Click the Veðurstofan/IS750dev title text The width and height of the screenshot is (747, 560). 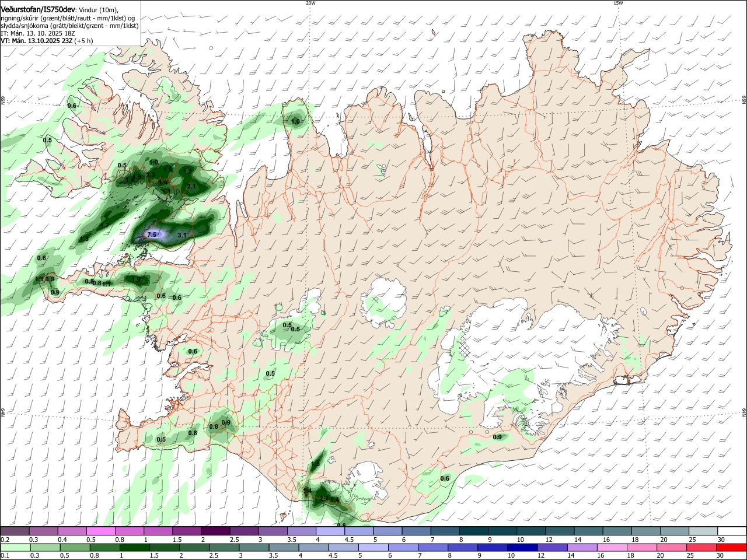[x=39, y=9]
